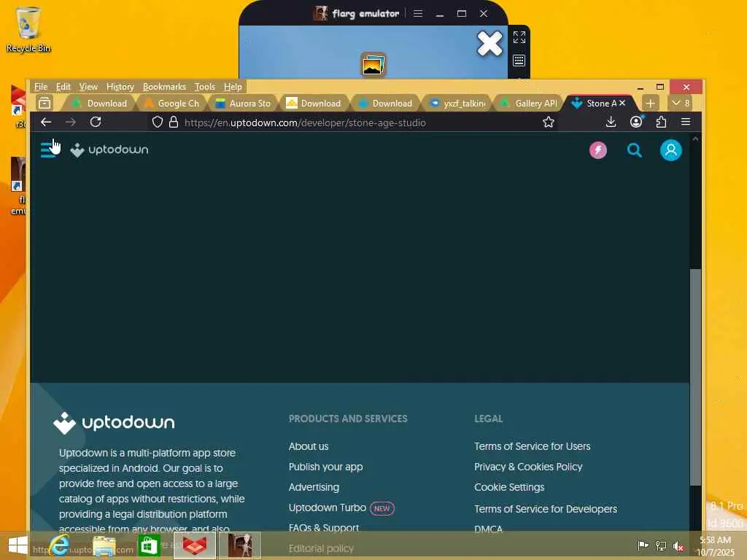Screen dimensions: 747x560
Task: Show site security info via the padlock icon
Action: tap(174, 122)
